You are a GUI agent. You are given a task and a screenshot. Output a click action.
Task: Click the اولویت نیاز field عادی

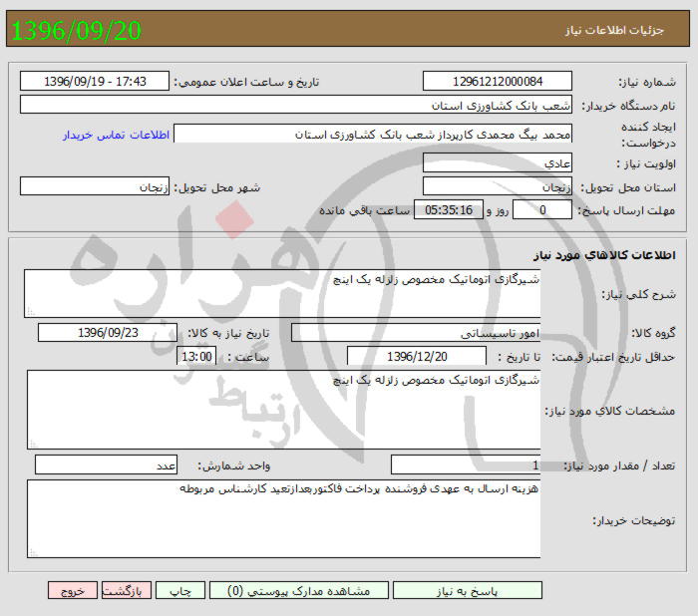click(498, 162)
